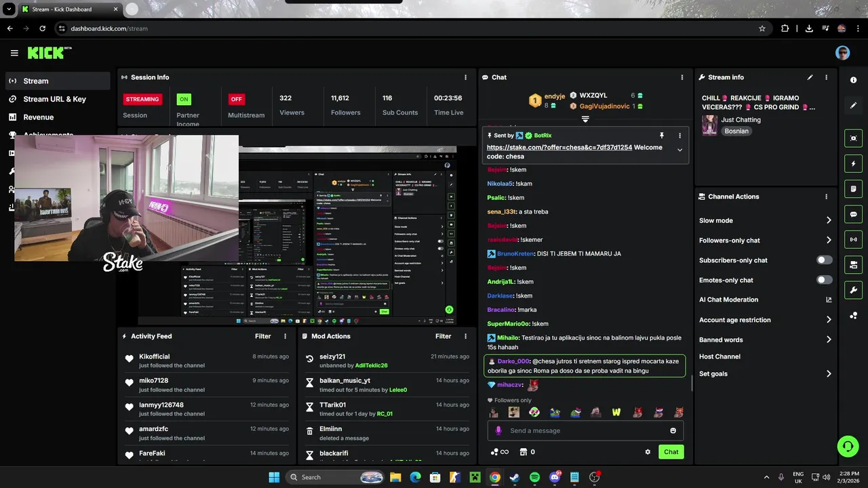Open chat settings gear icon
The image size is (868, 488).
tap(648, 452)
